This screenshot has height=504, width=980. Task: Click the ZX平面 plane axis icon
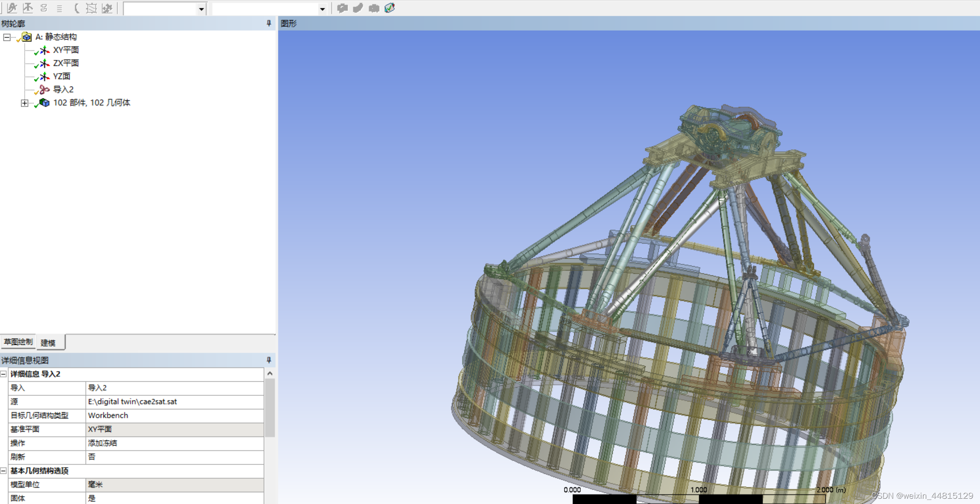44,63
